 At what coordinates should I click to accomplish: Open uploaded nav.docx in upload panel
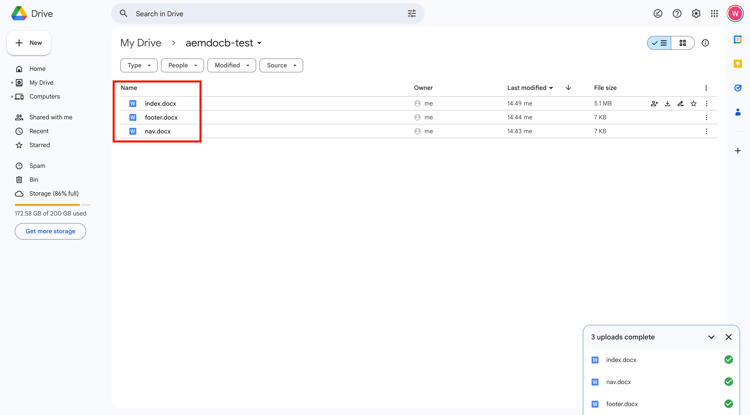click(662, 382)
